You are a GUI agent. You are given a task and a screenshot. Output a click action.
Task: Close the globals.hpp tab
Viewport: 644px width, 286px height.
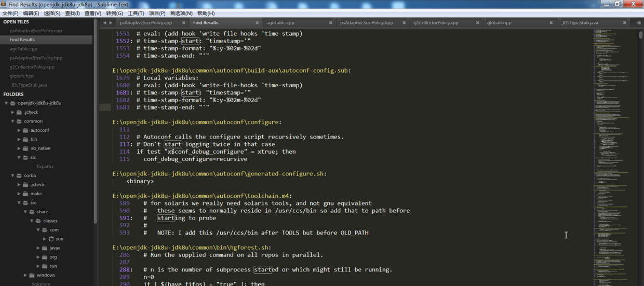pyautogui.click(x=552, y=23)
